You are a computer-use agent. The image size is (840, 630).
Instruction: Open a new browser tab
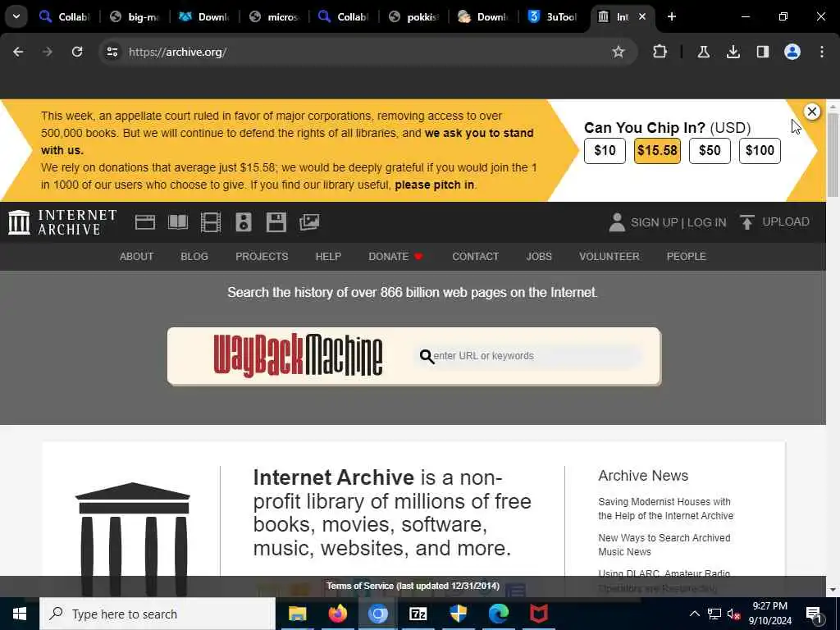tap(672, 16)
